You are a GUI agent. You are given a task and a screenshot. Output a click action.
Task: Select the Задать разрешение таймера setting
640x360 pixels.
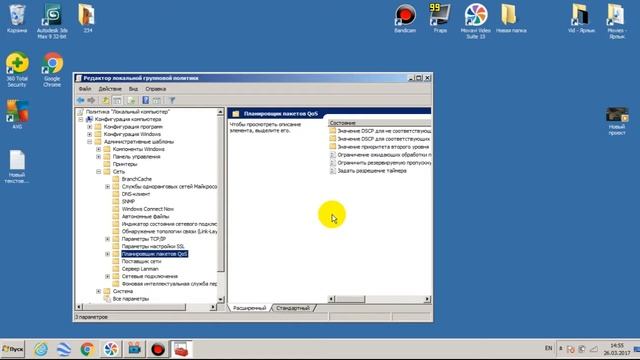[371, 171]
